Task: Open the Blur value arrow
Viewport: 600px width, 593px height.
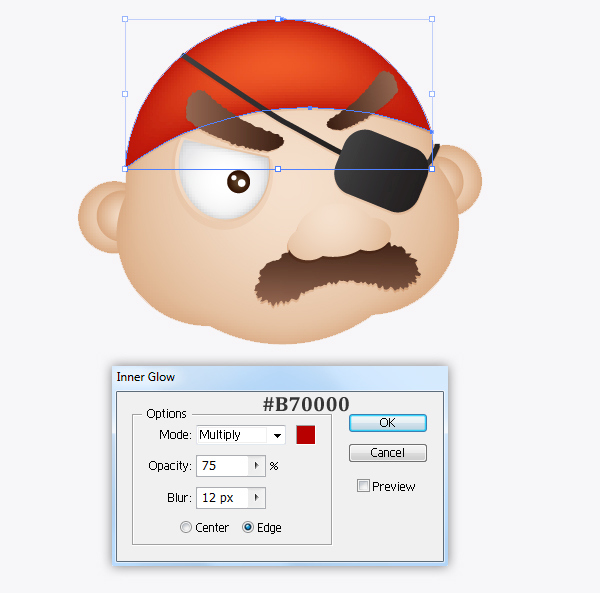Action: tap(257, 497)
